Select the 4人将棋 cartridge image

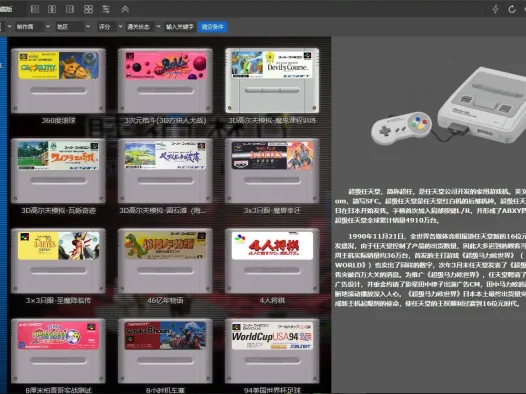(272, 261)
